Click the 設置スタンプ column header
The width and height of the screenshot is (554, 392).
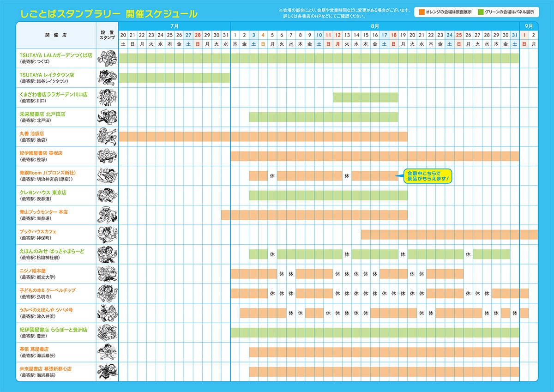107,35
